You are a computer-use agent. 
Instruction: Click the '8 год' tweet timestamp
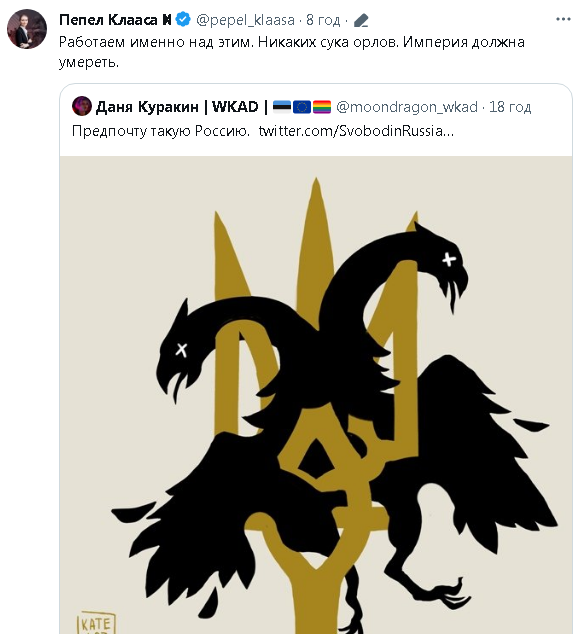(323, 20)
